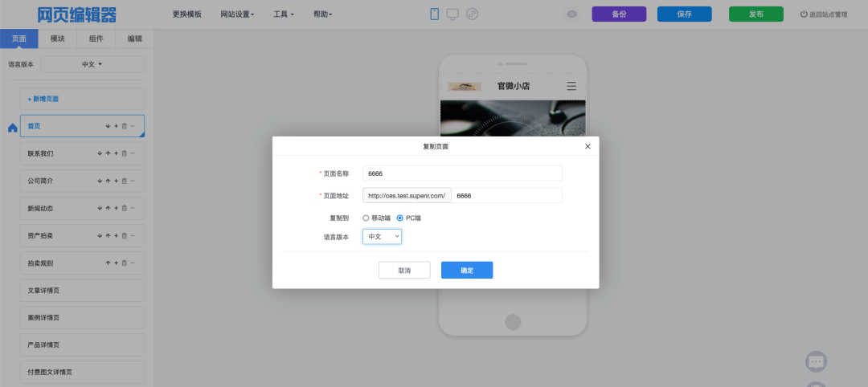Switch to 编辑 tab
Viewport: 868px width, 387px height.
click(134, 39)
